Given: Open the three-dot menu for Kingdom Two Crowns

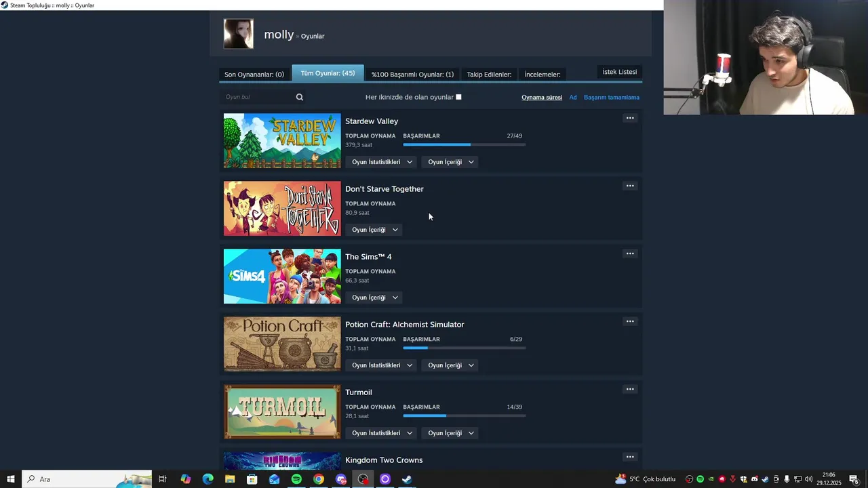Looking at the screenshot, I should coord(630,457).
